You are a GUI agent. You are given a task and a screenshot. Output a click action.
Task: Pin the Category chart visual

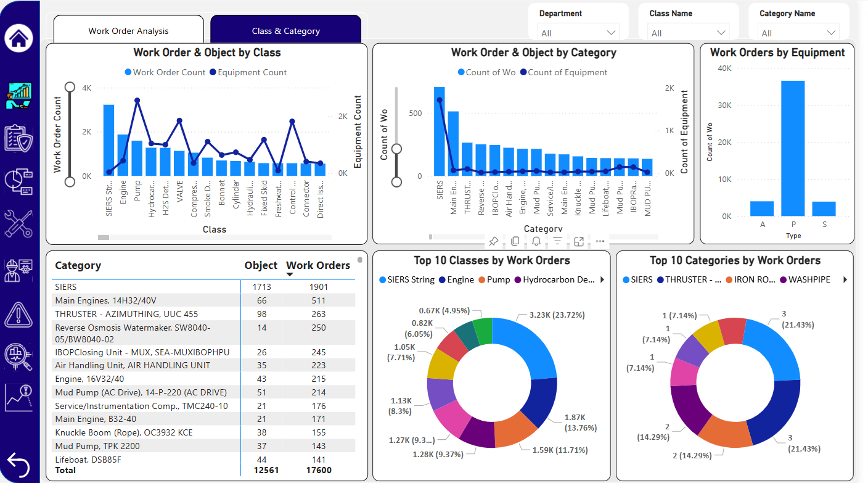click(493, 241)
